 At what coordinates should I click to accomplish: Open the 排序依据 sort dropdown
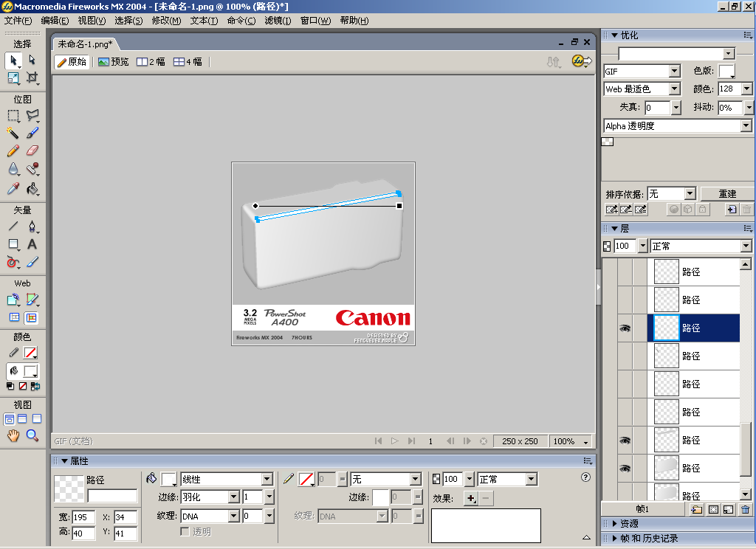coord(690,194)
